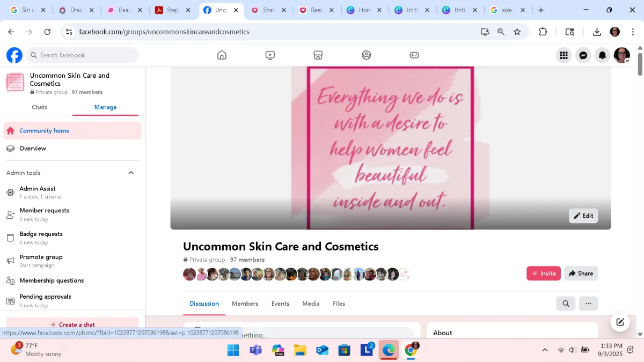Screen dimensions: 644x362
Task: Open File Explorer from the taskbar
Action: [x=300, y=350]
